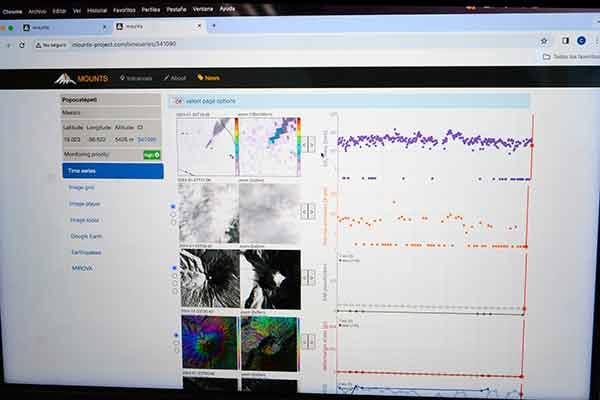Click the arrow stepper beside the SO2 images
Screen dimensions: 600x400
point(309,143)
